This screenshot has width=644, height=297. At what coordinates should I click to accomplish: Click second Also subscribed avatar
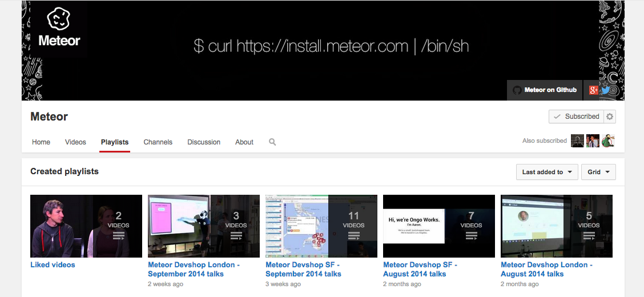[593, 141]
